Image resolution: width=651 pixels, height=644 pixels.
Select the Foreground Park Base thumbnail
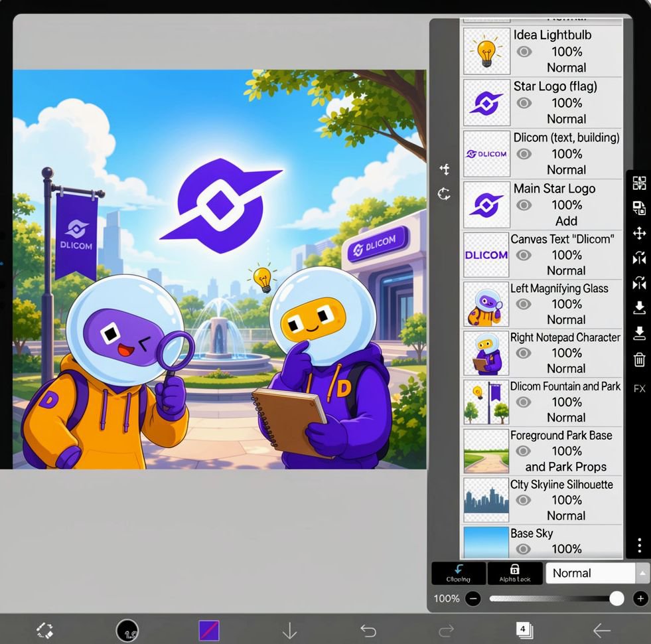(486, 451)
